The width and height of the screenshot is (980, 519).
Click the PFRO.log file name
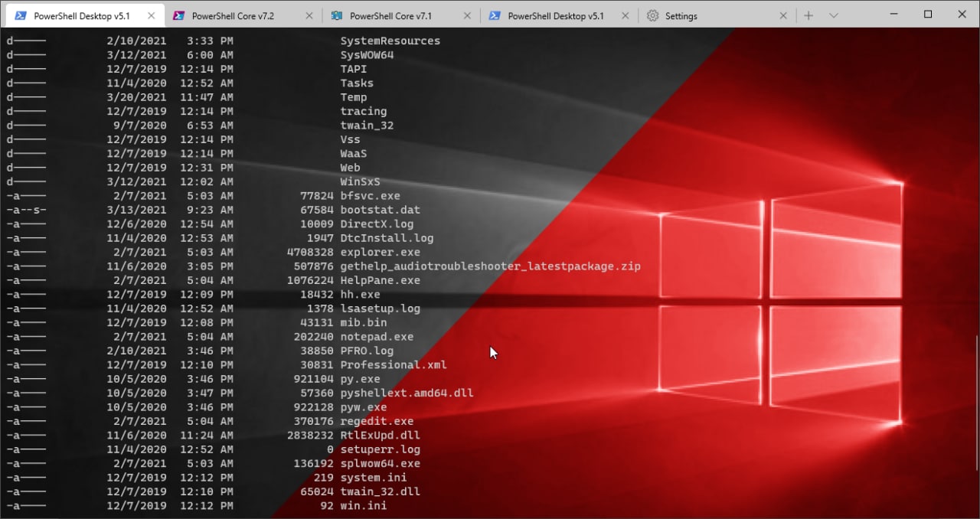tap(367, 351)
